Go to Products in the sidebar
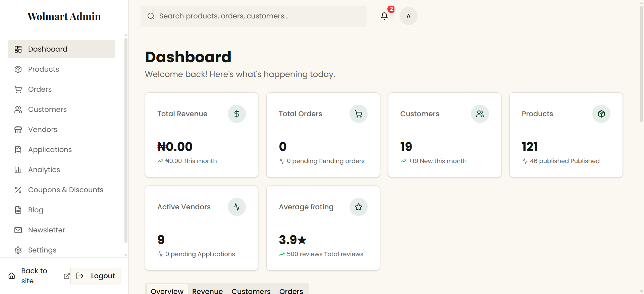Viewport: 644px width, 294px height. pyautogui.click(x=62, y=69)
